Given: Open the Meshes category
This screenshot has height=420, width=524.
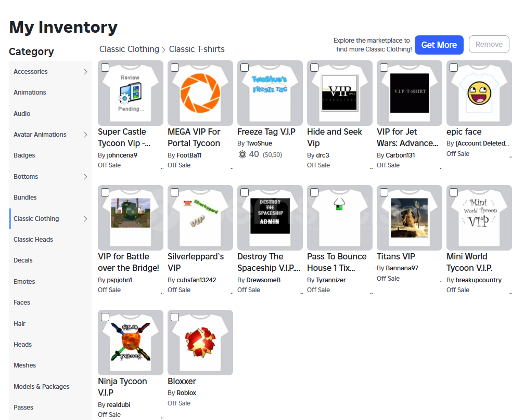Looking at the screenshot, I should pyautogui.click(x=50, y=365).
